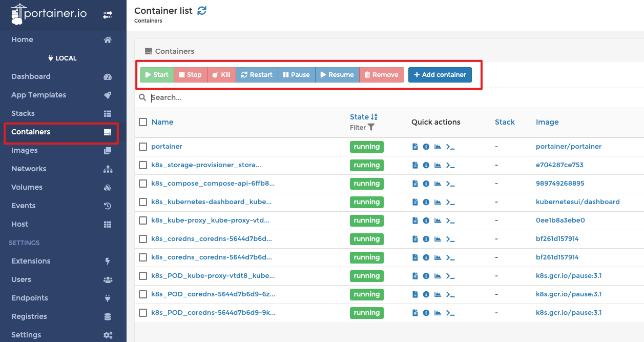Viewport: 644px width, 342px height.
Task: Open Registries in the sidebar
Action: point(63,316)
